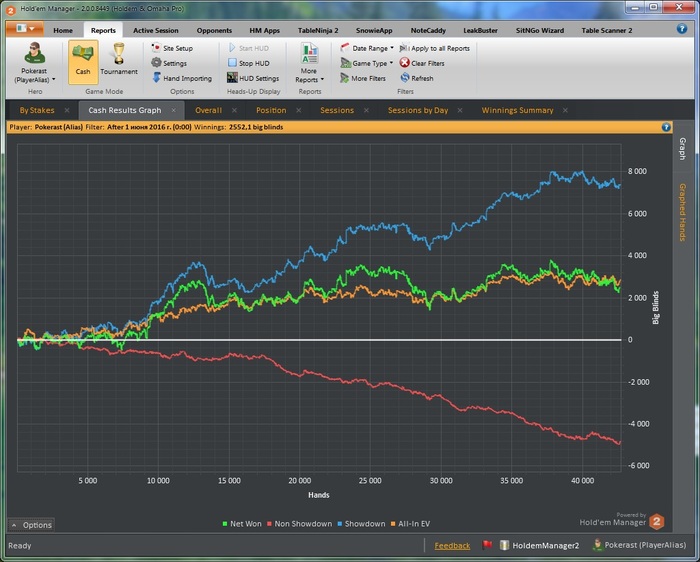Open Site Setup options

tap(172, 48)
